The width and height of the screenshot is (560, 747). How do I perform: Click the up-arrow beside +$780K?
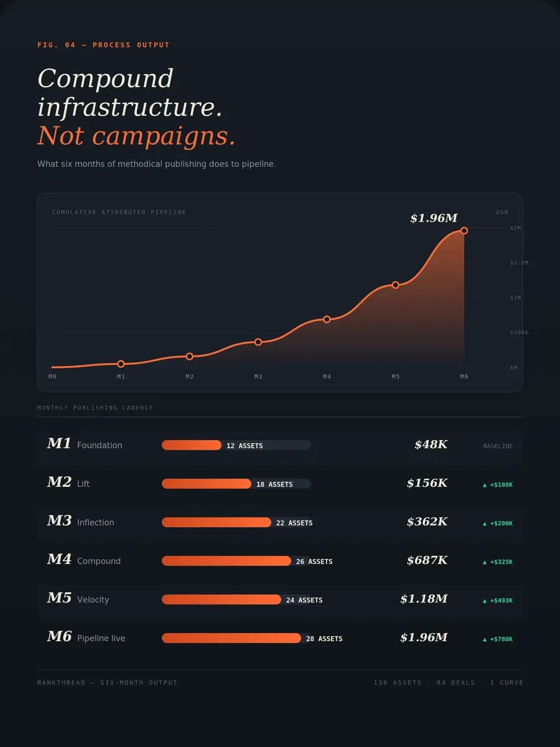click(485, 639)
